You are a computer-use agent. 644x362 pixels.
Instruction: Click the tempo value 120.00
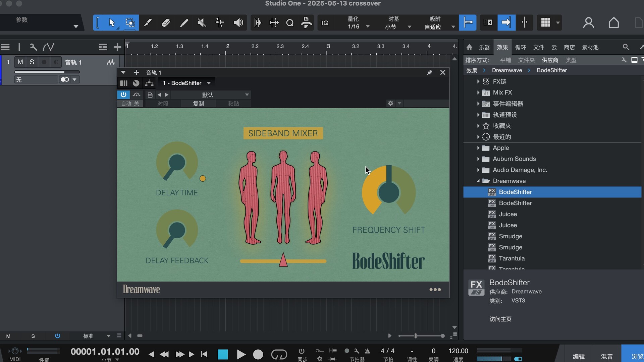point(458,351)
